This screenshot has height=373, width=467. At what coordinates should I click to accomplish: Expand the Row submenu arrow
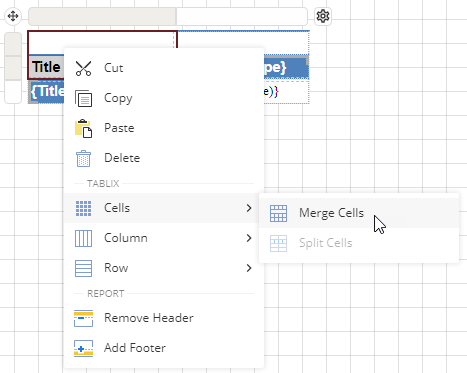pos(249,268)
